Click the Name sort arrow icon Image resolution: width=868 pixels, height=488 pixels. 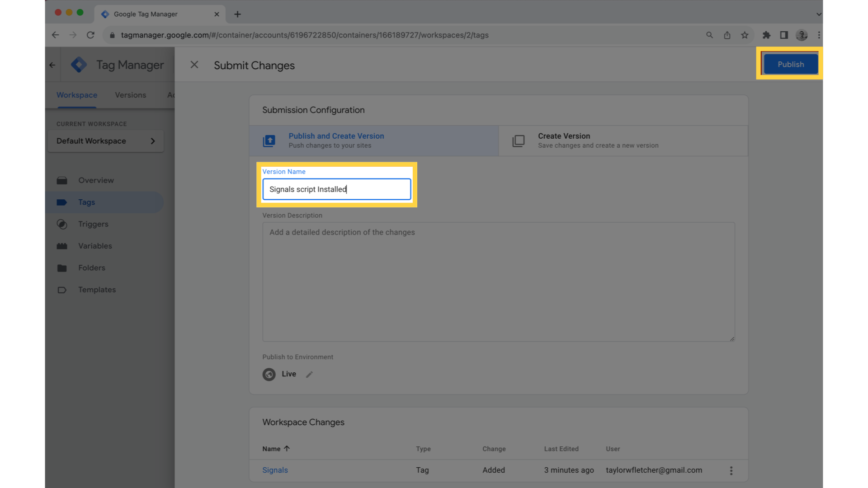tap(287, 448)
